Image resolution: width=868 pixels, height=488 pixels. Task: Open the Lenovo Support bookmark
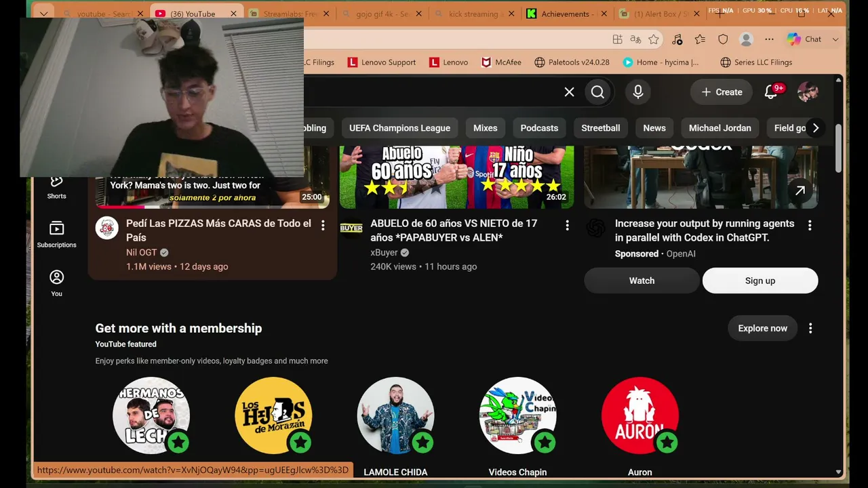381,62
